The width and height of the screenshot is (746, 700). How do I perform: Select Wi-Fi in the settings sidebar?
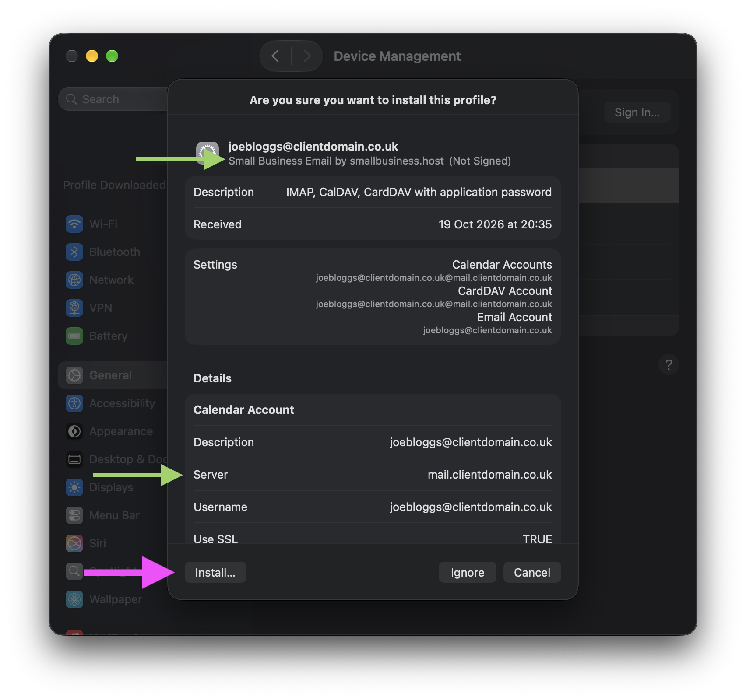113,224
